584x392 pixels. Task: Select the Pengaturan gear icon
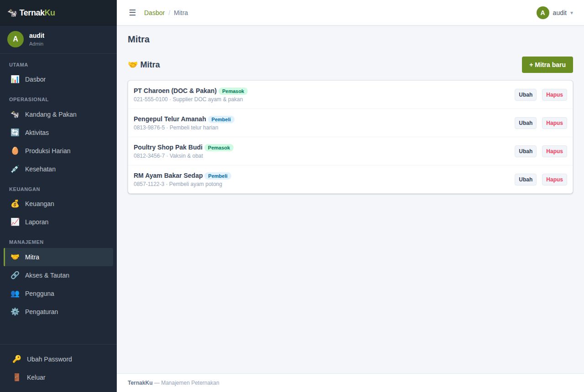pyautogui.click(x=15, y=312)
